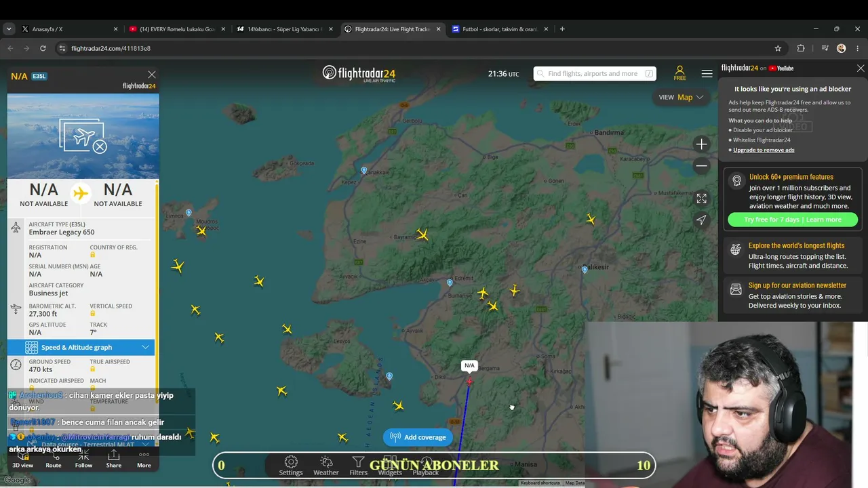868x488 pixels.
Task: Switch to the Anasayfa / X tab
Action: [69, 29]
